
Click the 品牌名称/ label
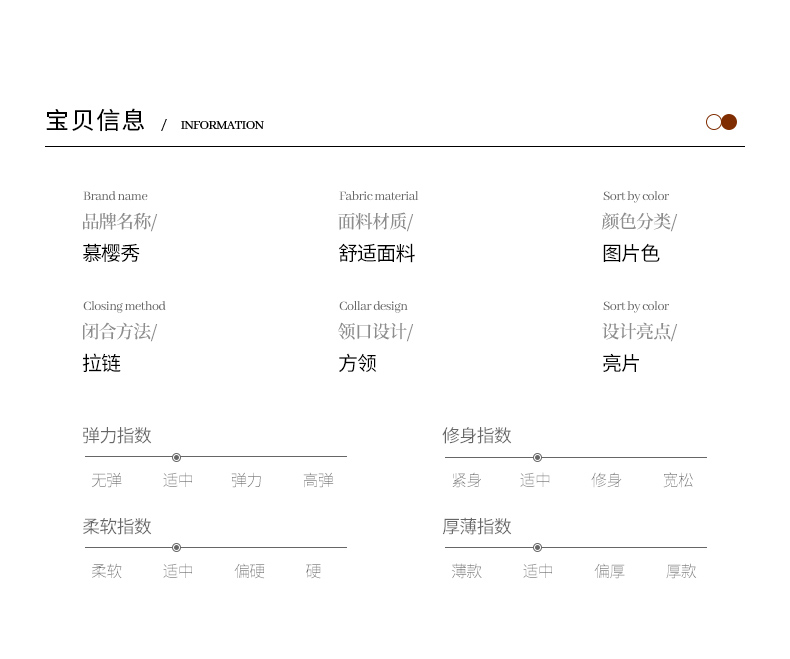tap(120, 221)
